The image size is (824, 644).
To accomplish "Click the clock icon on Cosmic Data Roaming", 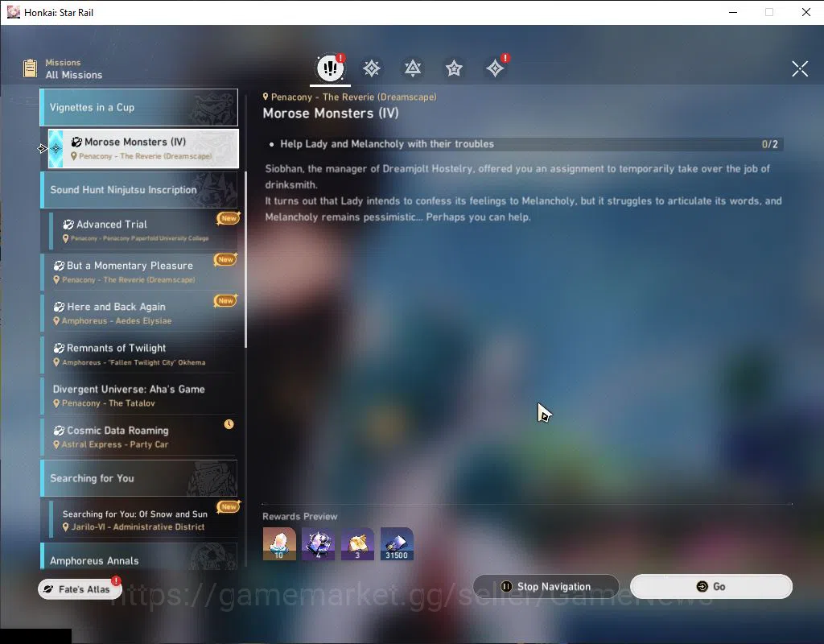I will (229, 424).
